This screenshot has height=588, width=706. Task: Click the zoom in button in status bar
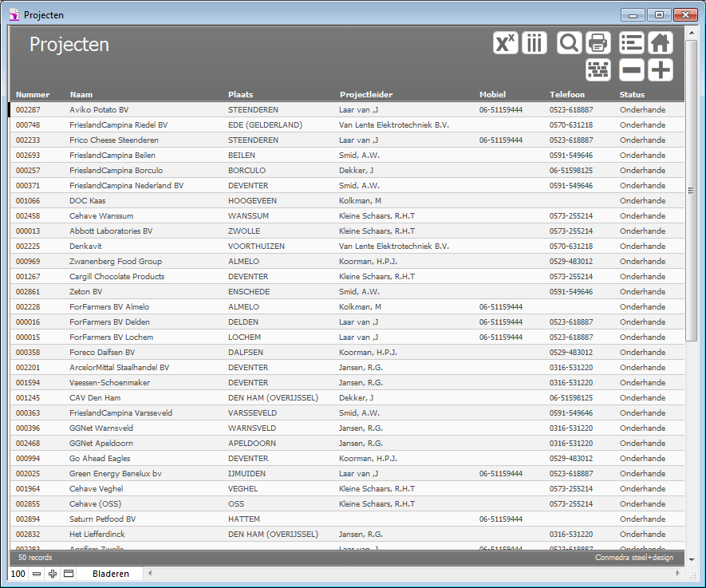(53, 574)
